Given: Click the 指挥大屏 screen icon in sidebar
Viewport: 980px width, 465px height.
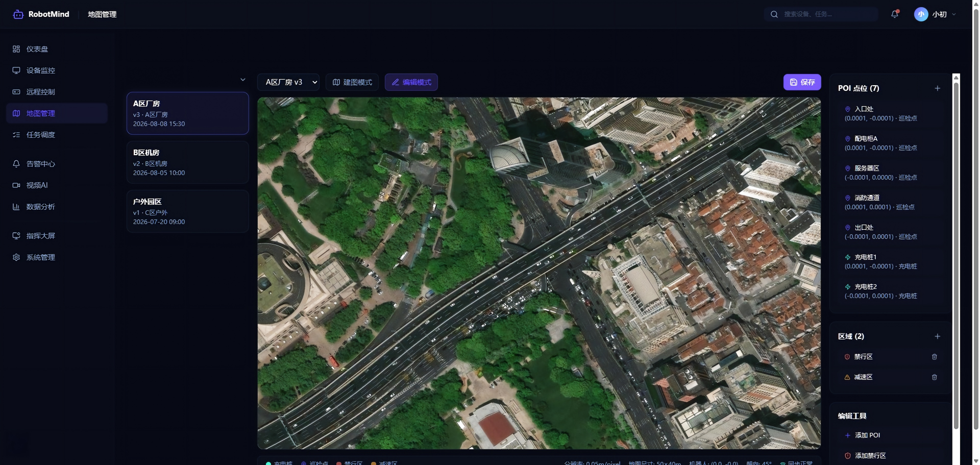Looking at the screenshot, I should point(16,236).
